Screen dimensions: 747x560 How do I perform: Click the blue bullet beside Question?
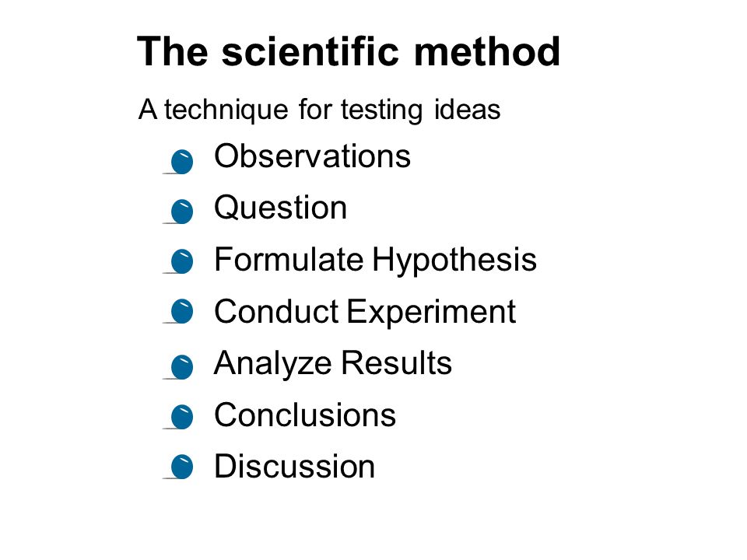181,212
